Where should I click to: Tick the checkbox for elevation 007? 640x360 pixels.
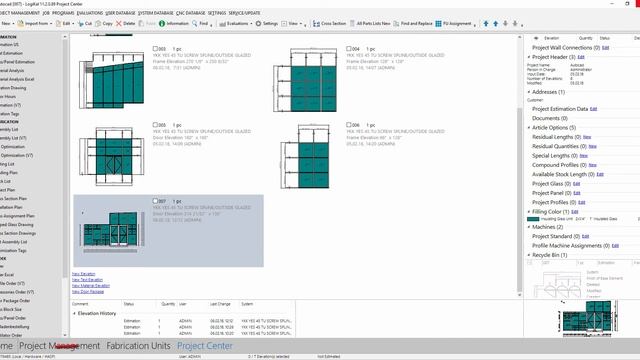pyautogui.click(x=155, y=201)
